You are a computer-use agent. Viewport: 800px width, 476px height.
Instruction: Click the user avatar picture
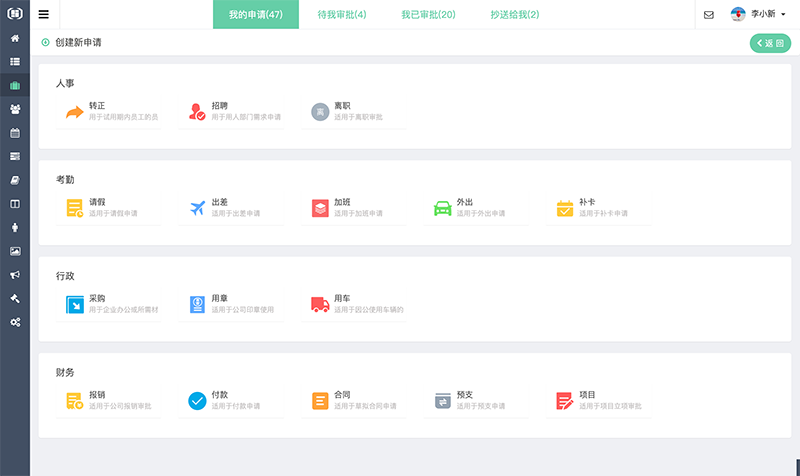click(x=738, y=14)
